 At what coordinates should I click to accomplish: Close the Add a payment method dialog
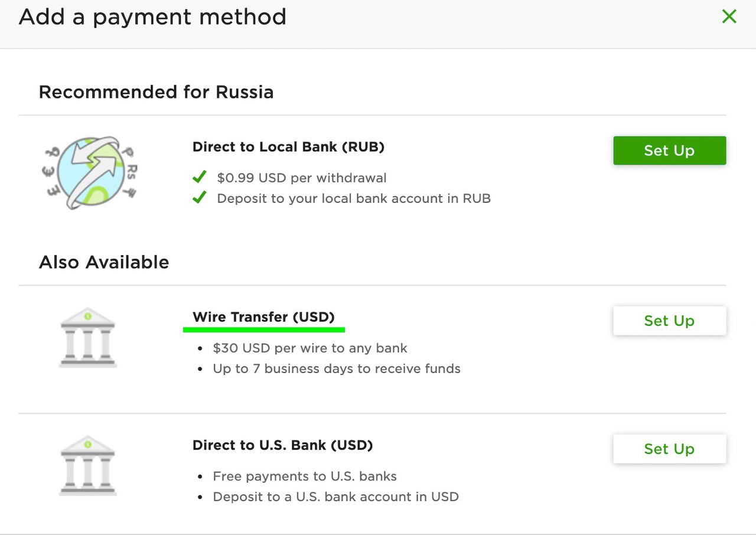coord(729,17)
